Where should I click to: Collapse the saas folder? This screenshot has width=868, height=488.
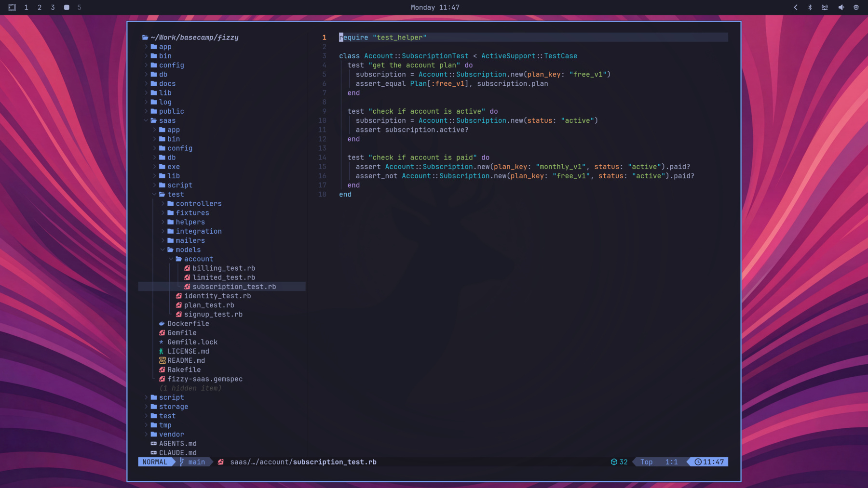pos(146,121)
